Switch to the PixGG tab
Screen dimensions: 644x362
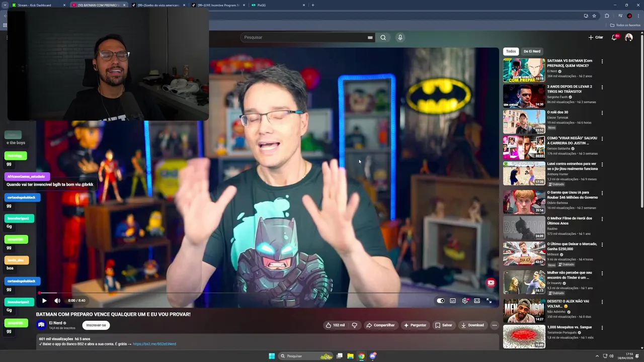coord(278,5)
